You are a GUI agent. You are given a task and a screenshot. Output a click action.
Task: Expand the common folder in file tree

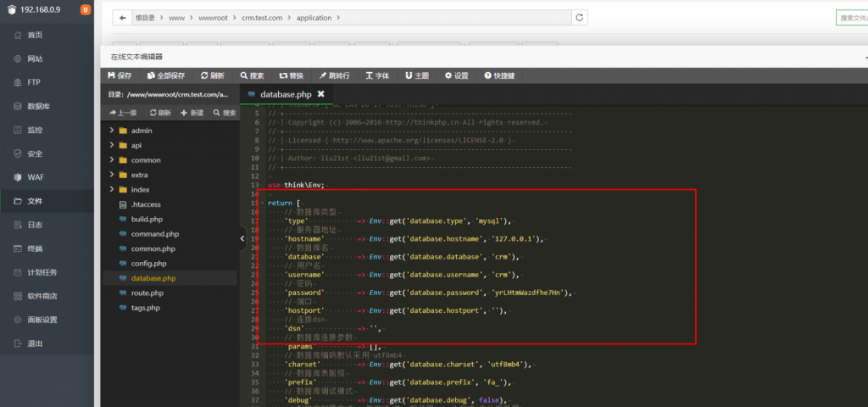(145, 160)
